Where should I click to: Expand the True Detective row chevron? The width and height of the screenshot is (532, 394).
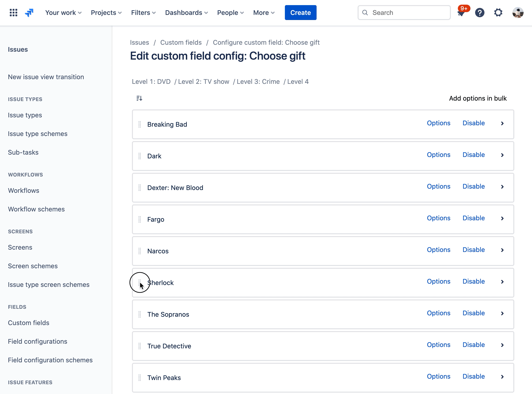click(x=502, y=345)
